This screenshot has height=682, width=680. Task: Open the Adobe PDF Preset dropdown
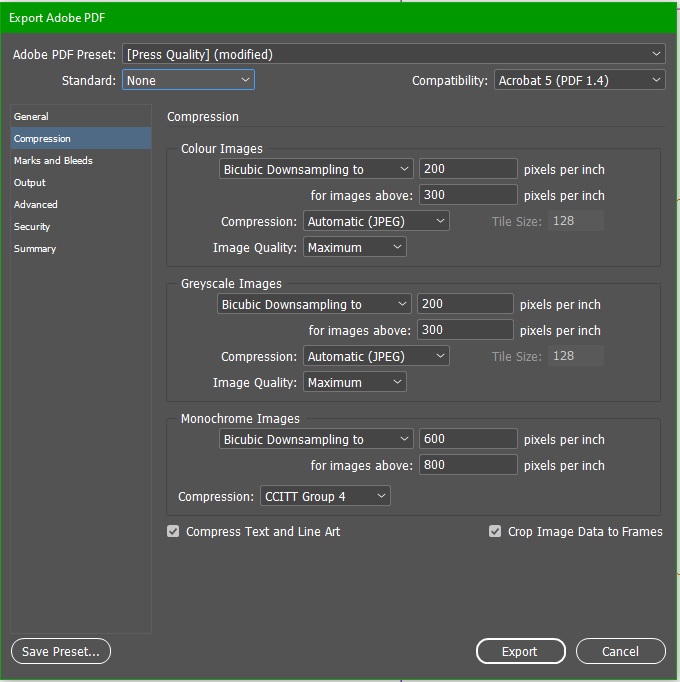[x=393, y=54]
